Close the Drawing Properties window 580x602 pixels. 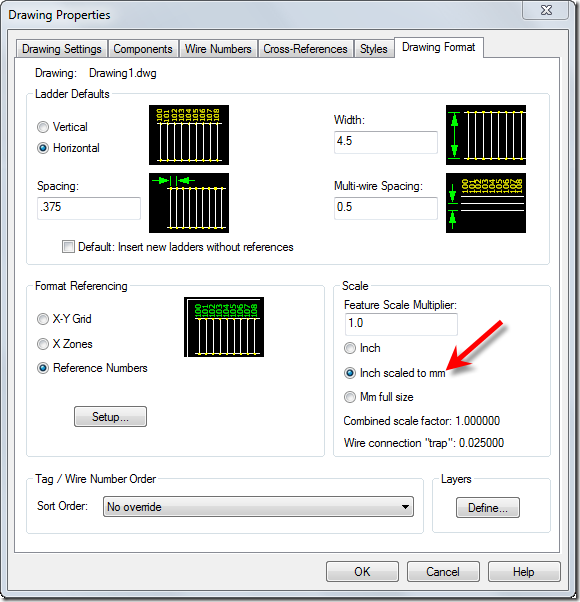pyautogui.click(x=545, y=10)
